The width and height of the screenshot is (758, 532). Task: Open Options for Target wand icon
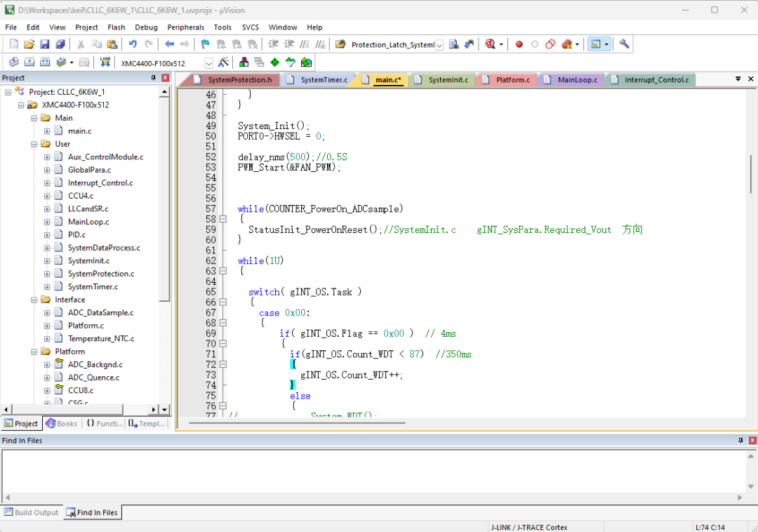point(223,62)
